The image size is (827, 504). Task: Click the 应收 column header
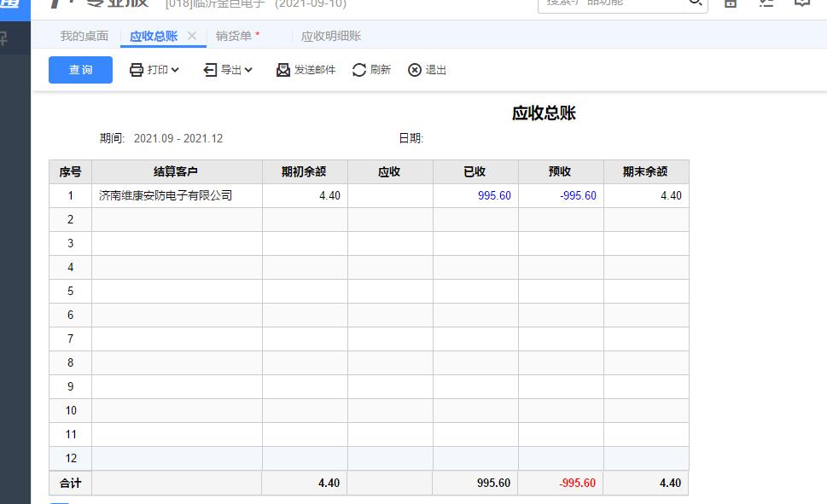(x=390, y=172)
